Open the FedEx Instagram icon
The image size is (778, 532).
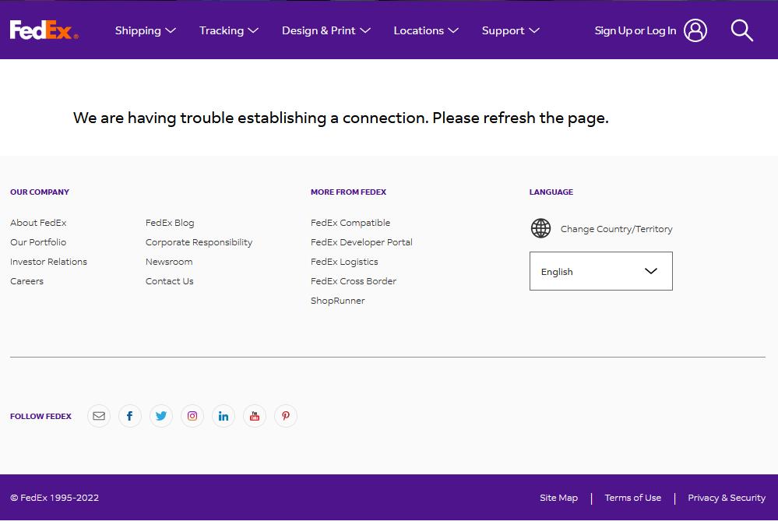tap(192, 416)
